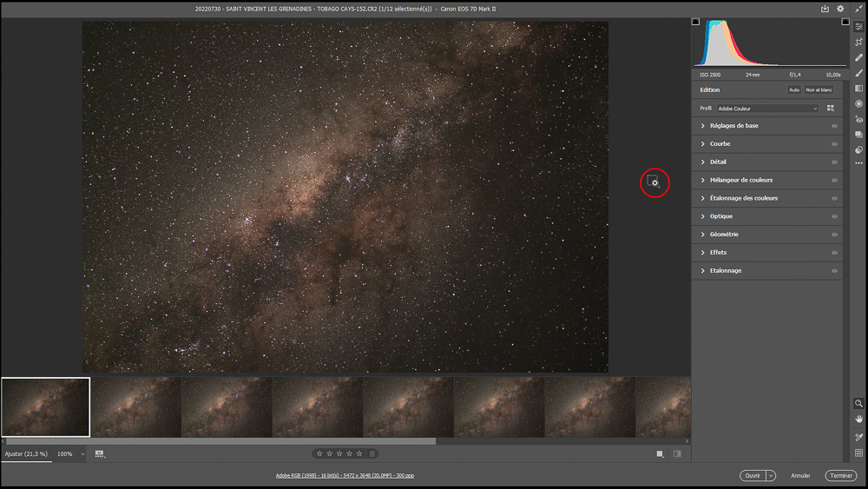Toggle visibility of Etalonnage panel
The width and height of the screenshot is (868, 489).
point(834,271)
